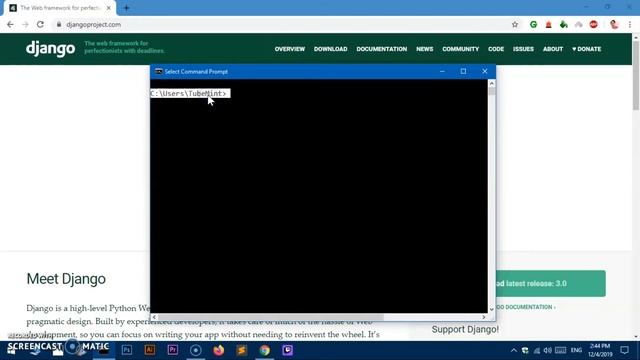Close the Command Prompt window
The width and height of the screenshot is (640, 360).
(484, 71)
